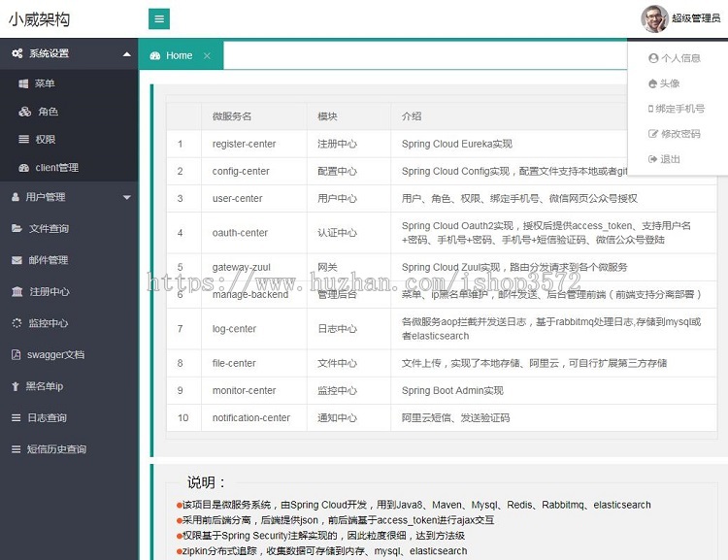This screenshot has height=560, width=728.
Task: Click the 小威架构 logo title
Action: click(x=39, y=19)
